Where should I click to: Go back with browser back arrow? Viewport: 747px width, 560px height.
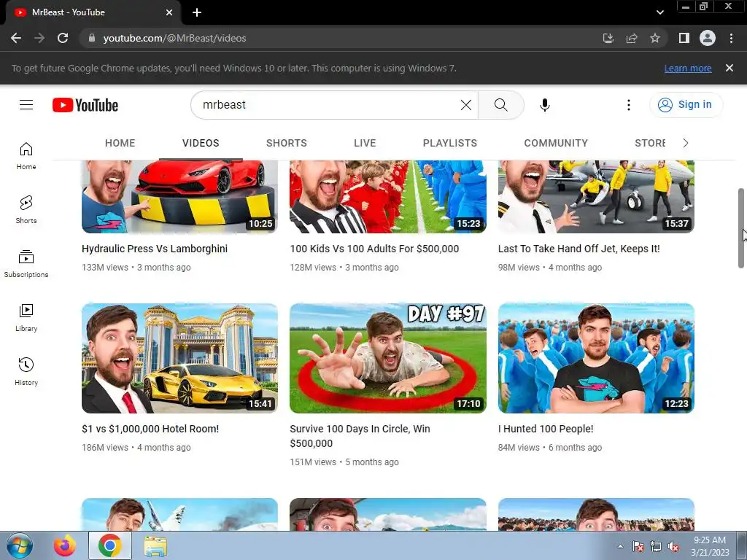16,38
